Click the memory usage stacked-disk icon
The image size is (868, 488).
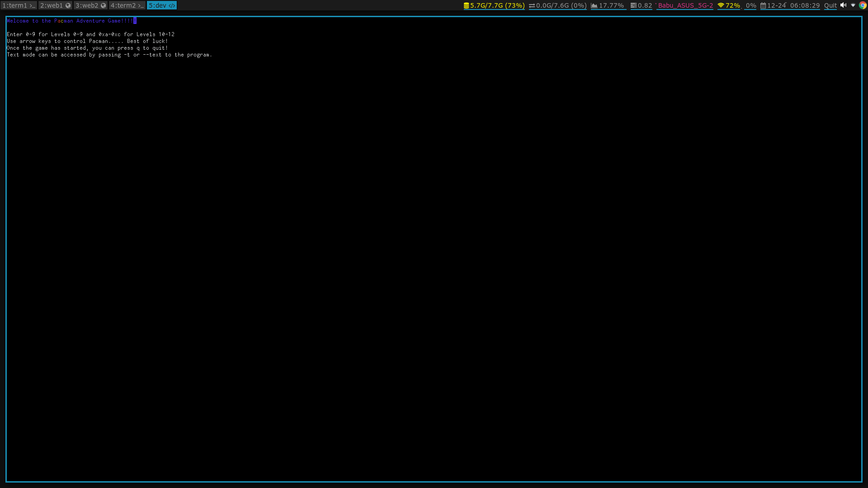466,5
